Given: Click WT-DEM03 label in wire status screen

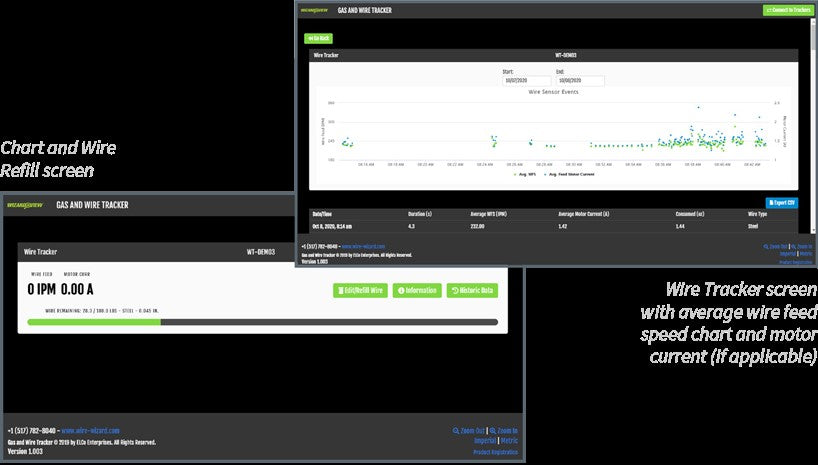Looking at the screenshot, I should tap(261, 252).
